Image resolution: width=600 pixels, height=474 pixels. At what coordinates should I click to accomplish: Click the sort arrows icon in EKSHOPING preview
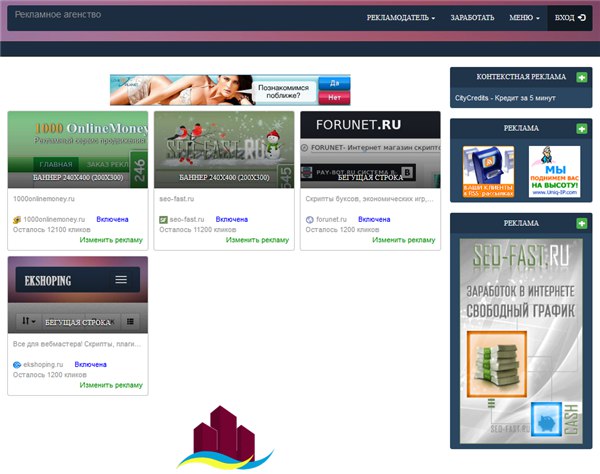(28, 321)
